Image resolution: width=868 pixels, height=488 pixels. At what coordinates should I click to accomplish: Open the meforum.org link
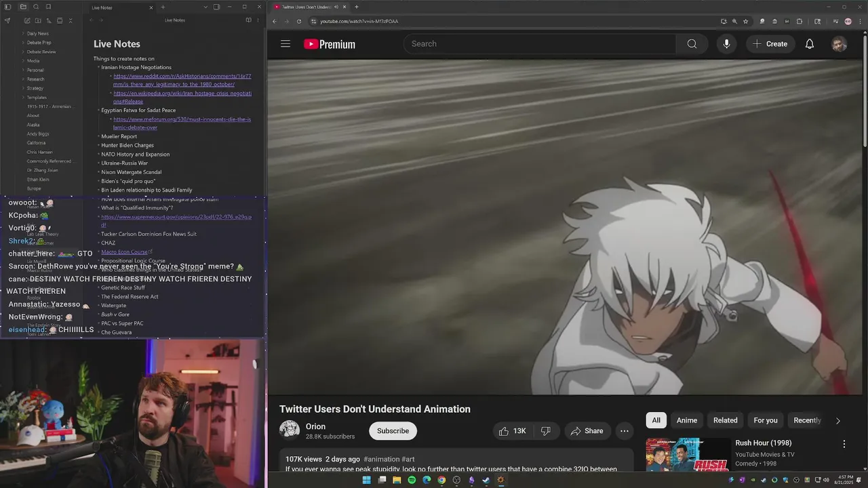point(182,123)
